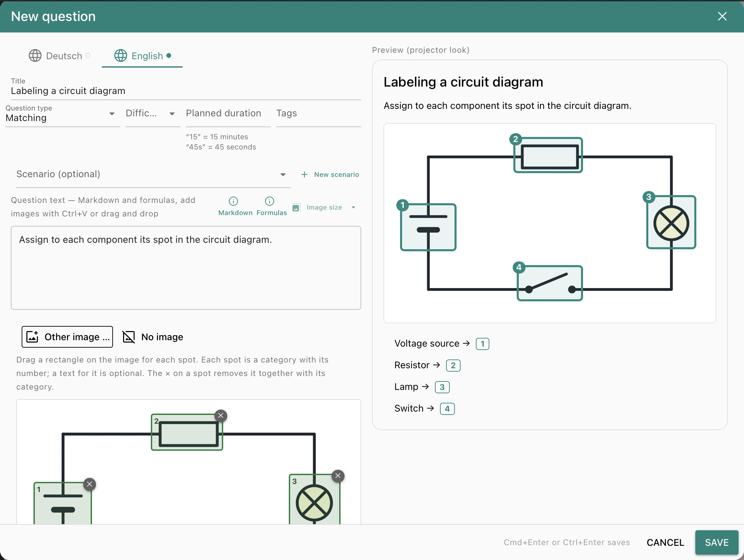
Task: Click the preview heading 'Labeling a circuit diagram'
Action: (463, 82)
